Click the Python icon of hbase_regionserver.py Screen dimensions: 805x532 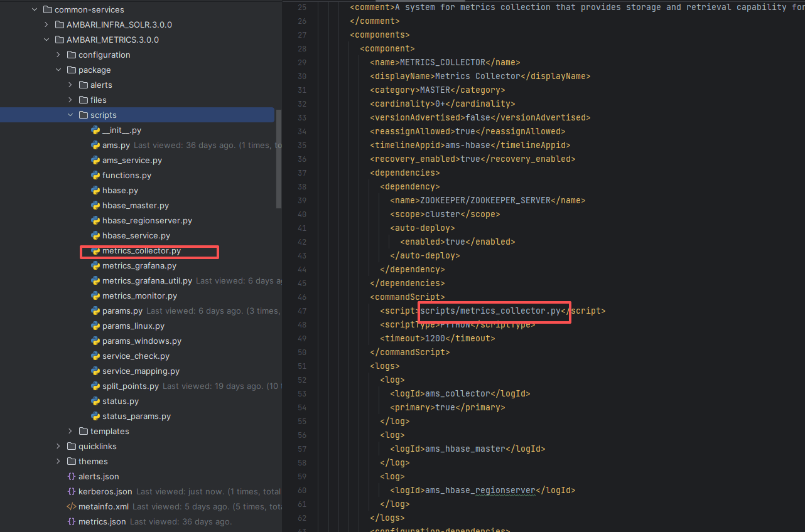[95, 221]
